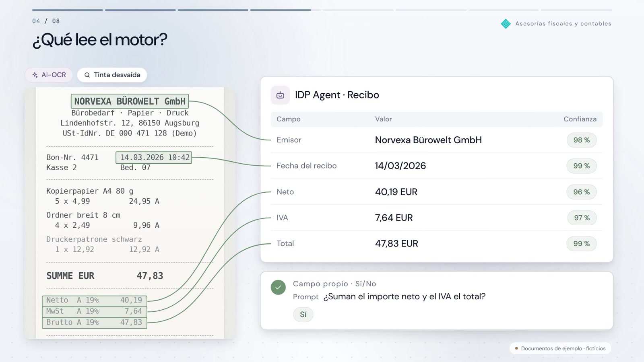Click the green checkmark circle icon
The width and height of the screenshot is (644, 362).
click(278, 287)
